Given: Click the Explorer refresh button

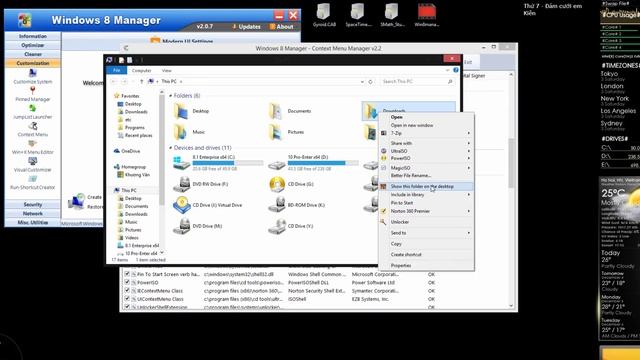Looking at the screenshot, I should pos(371,82).
